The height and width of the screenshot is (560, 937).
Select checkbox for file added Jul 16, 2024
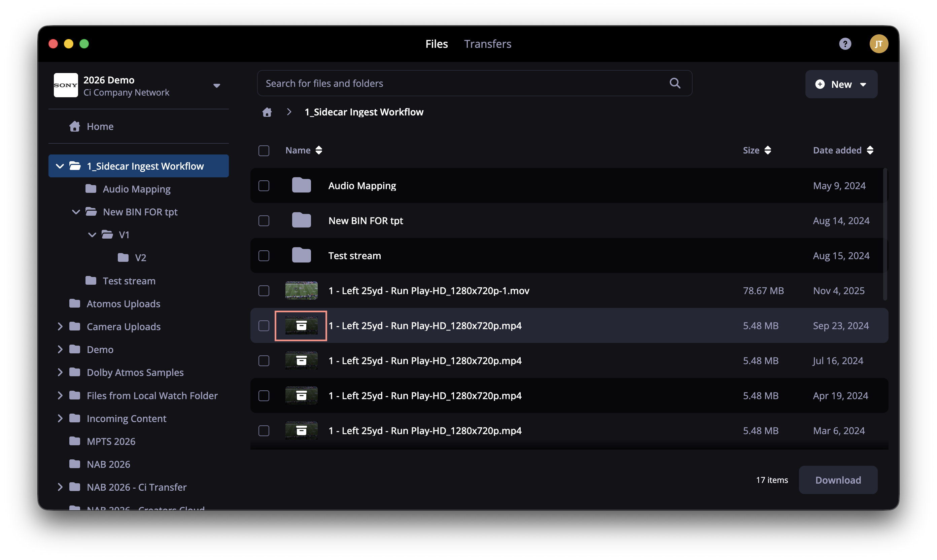pyautogui.click(x=264, y=361)
